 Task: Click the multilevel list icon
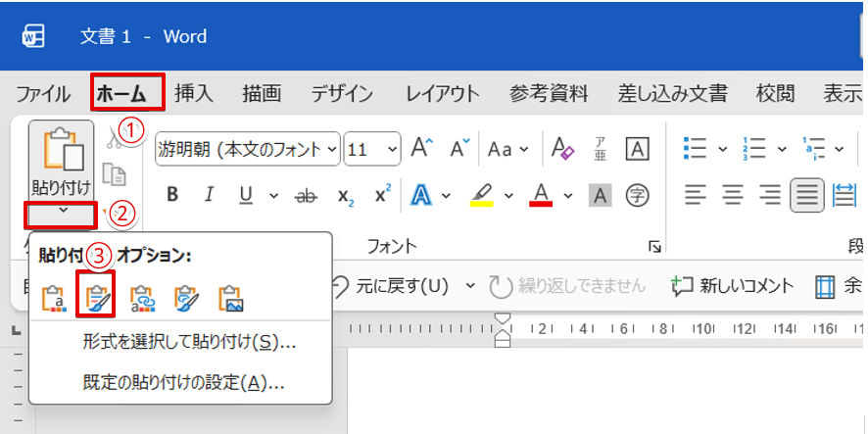[814, 148]
